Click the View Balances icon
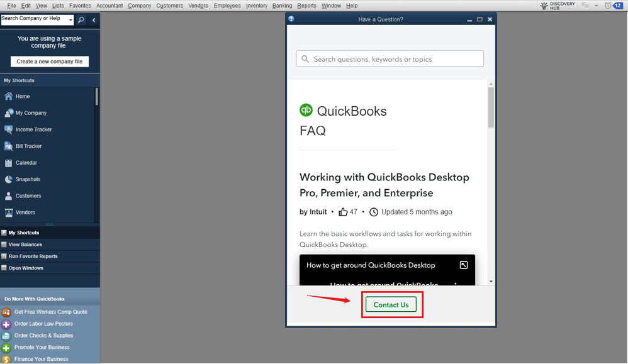 point(4,245)
